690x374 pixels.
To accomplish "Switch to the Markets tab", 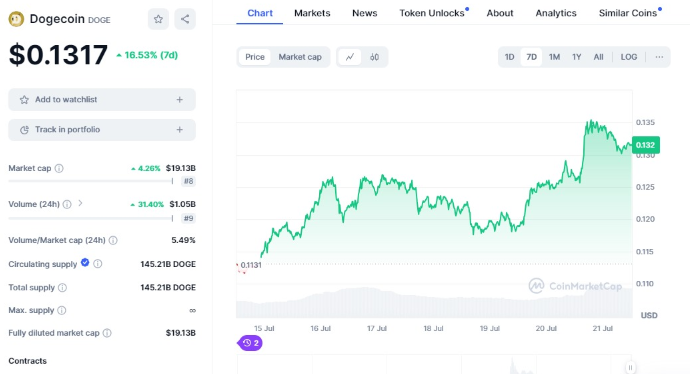I will [x=312, y=13].
